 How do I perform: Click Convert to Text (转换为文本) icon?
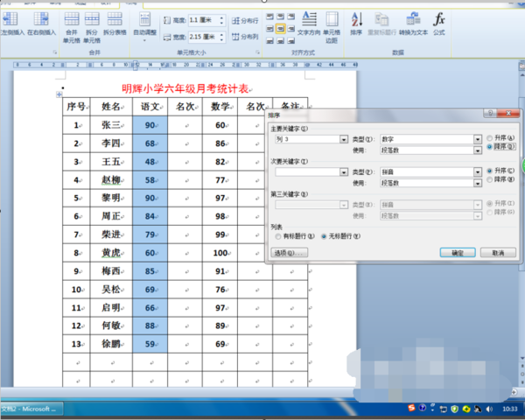(413, 18)
